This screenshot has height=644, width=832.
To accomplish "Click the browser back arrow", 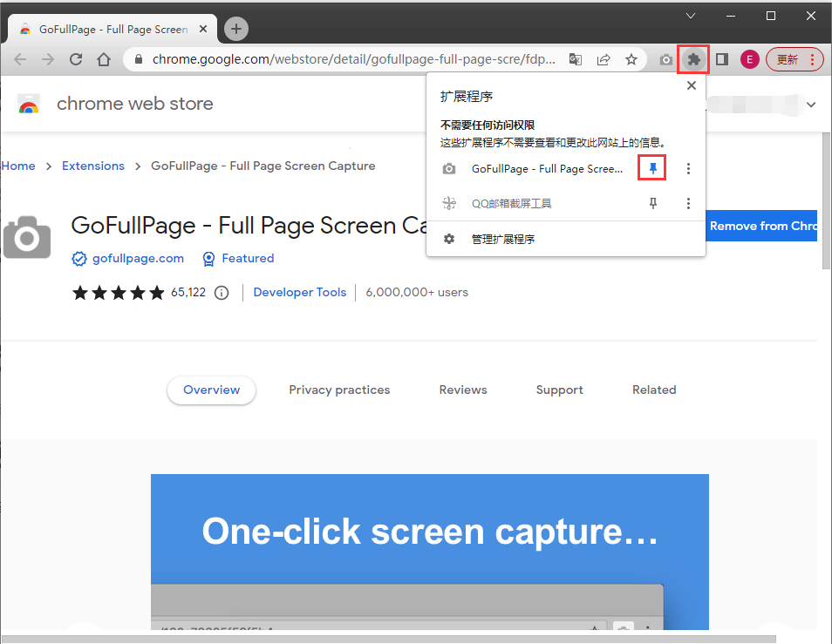I will click(20, 59).
